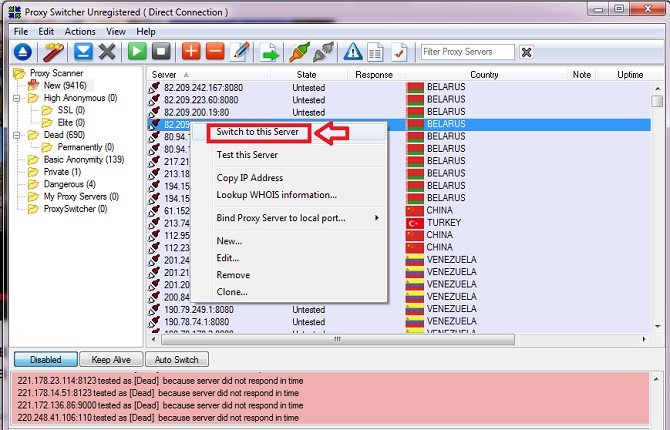The height and width of the screenshot is (430, 670).
Task: Open the Actions menu
Action: [80, 32]
